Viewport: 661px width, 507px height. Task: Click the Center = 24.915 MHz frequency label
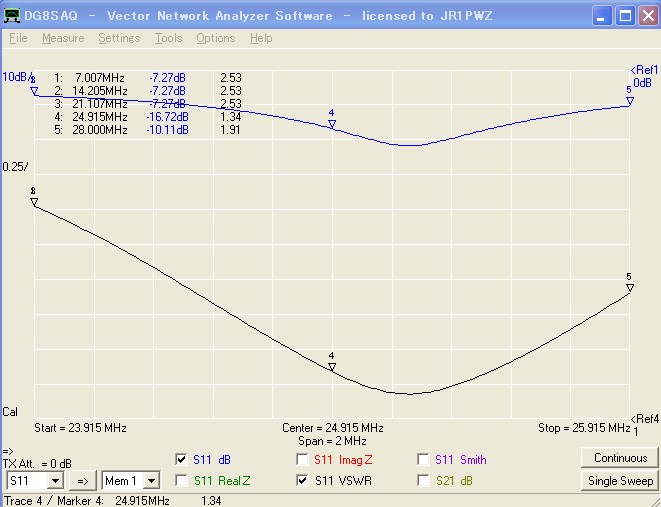[332, 428]
